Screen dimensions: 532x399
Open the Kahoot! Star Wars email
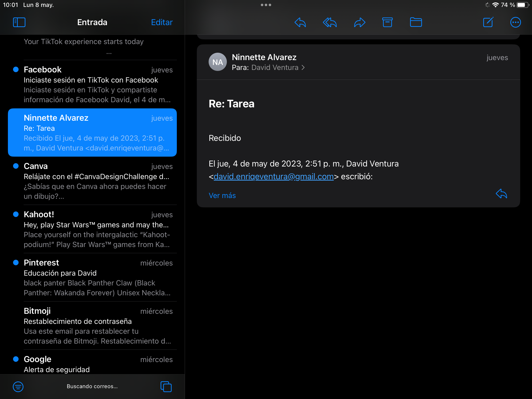click(92, 229)
